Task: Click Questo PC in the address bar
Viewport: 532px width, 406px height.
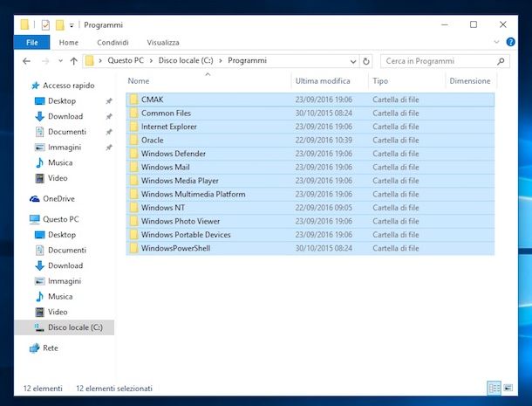Action: point(126,60)
